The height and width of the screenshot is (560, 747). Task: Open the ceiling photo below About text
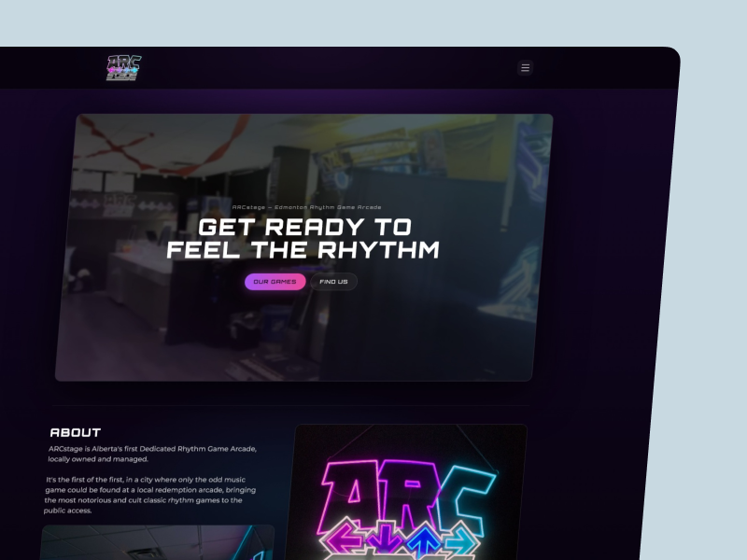157,543
